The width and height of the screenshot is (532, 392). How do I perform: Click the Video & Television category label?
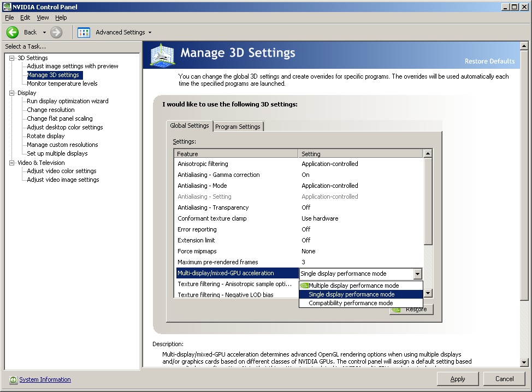[x=41, y=163]
